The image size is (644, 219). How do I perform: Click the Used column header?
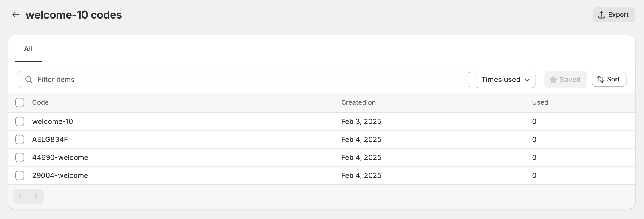coord(540,102)
